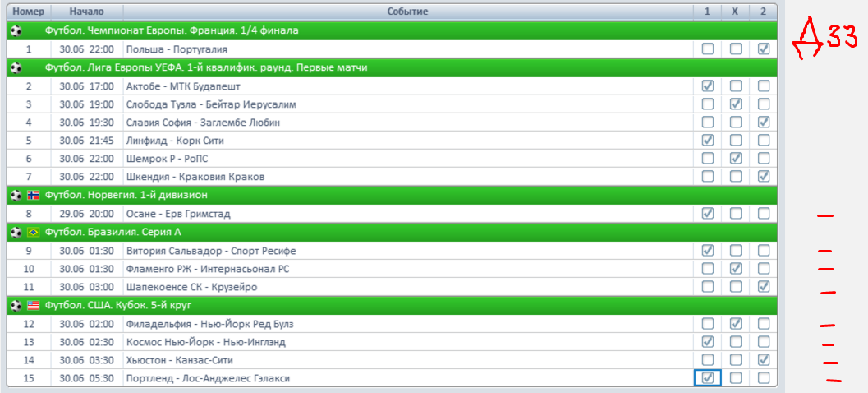
Task: Sort by the Начало column header
Action: click(x=88, y=12)
